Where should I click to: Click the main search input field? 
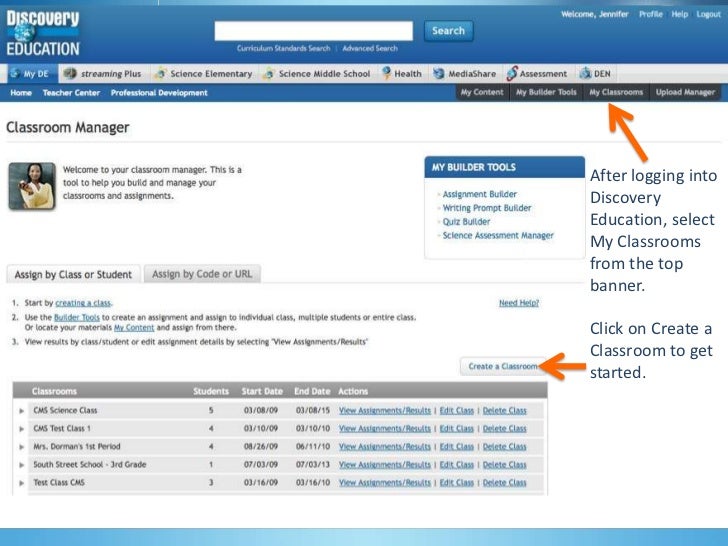[x=313, y=31]
